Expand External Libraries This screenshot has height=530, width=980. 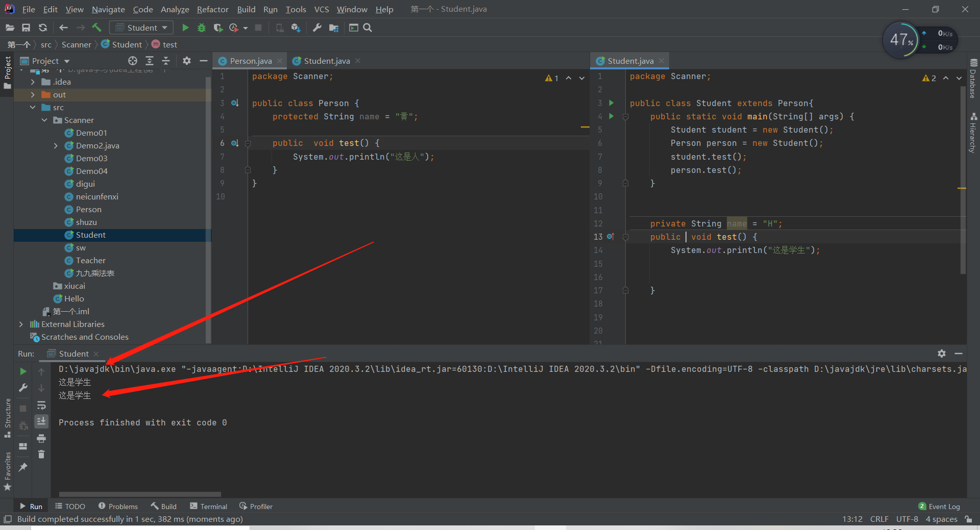[21, 324]
